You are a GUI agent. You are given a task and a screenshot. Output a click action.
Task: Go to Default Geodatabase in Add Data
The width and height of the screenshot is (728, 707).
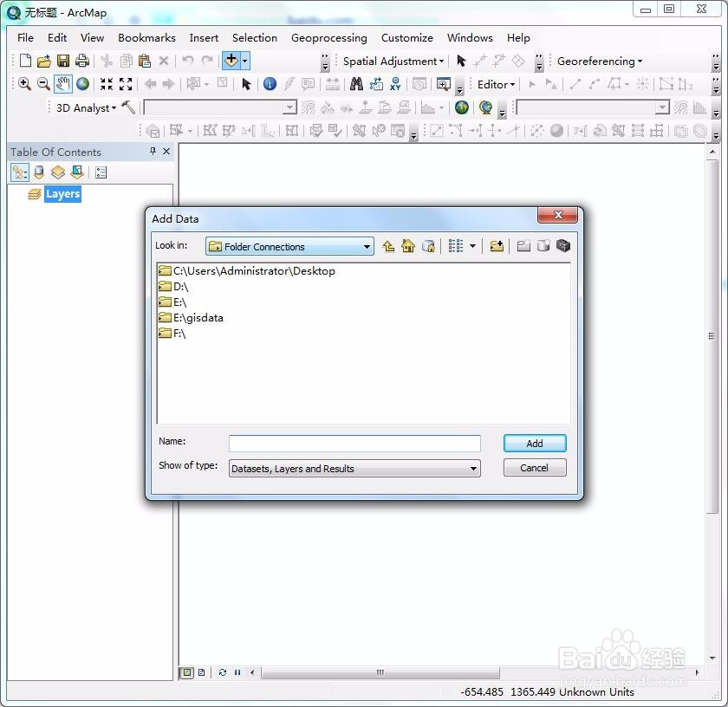coord(428,246)
